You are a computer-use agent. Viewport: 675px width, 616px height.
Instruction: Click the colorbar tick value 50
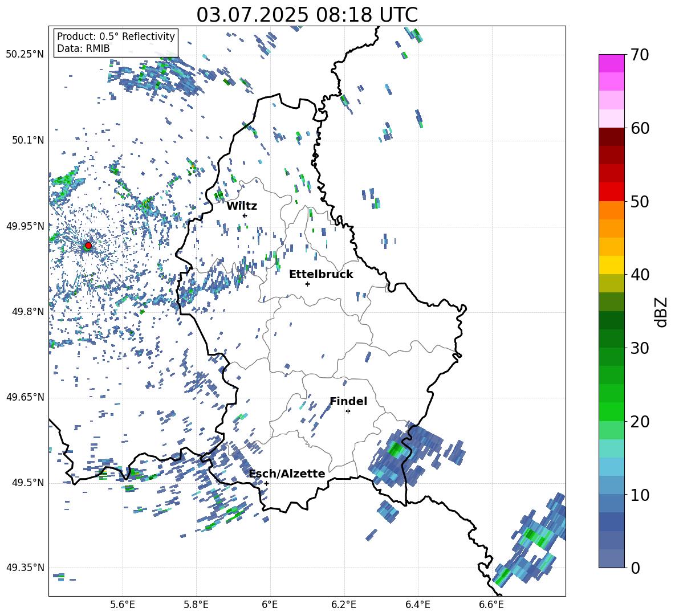(x=640, y=202)
